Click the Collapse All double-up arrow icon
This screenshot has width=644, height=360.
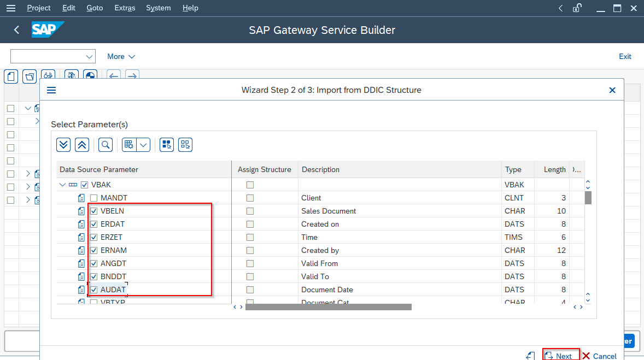[x=82, y=145]
